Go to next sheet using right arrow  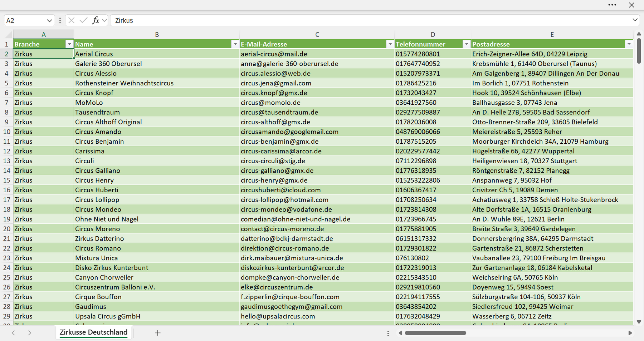(30, 333)
